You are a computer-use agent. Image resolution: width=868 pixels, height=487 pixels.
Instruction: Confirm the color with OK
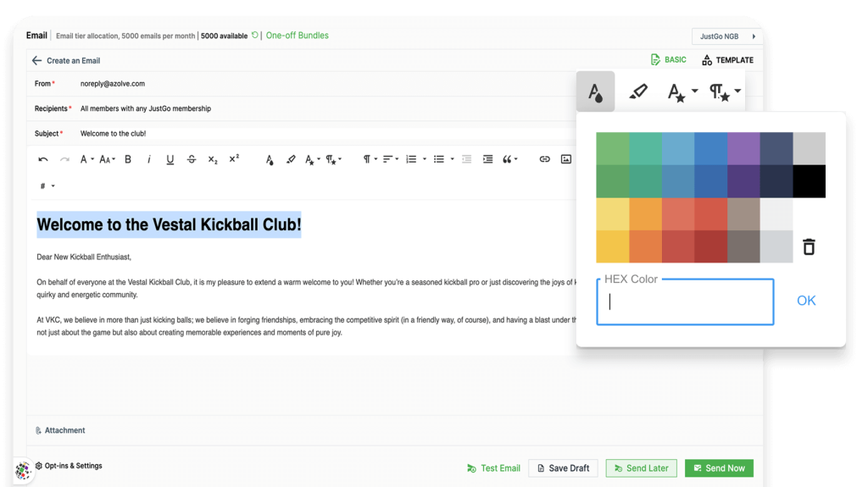(x=806, y=301)
